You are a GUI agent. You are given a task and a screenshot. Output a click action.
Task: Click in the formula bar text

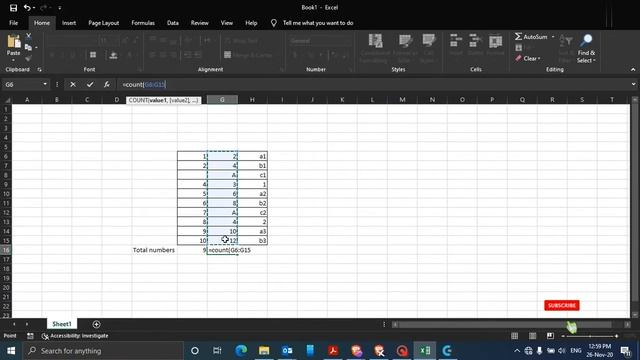(x=144, y=84)
